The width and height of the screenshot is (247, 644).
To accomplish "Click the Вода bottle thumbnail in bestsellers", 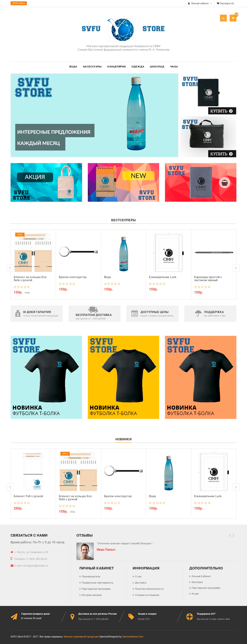I will point(124,254).
